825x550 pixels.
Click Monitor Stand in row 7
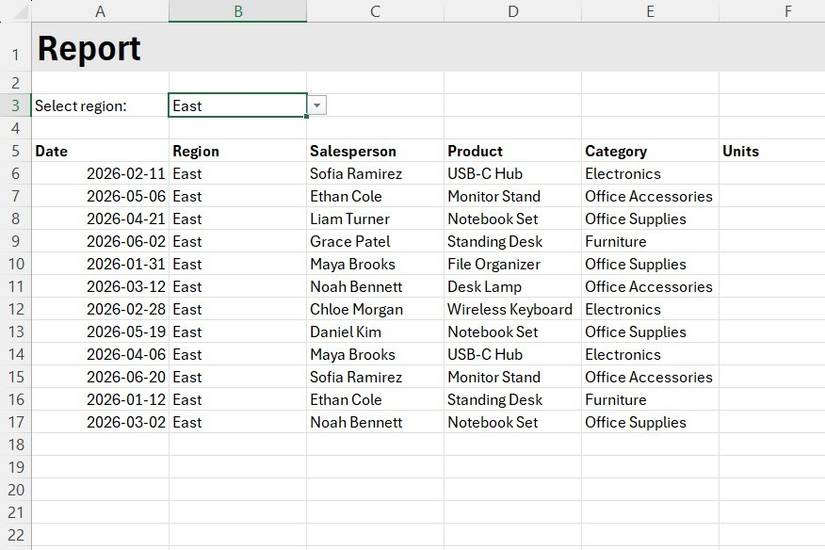pos(513,196)
